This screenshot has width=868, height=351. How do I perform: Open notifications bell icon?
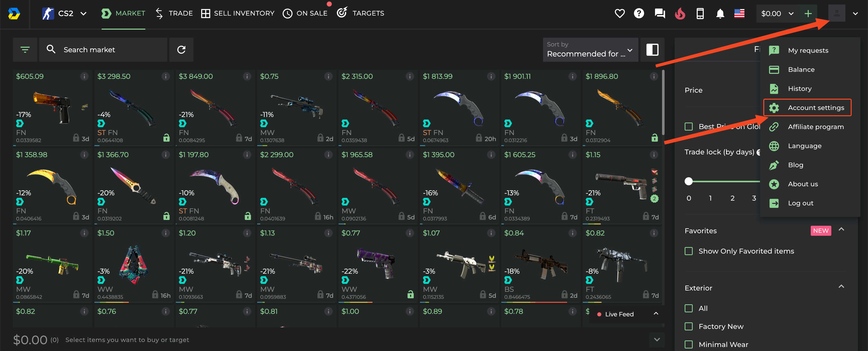coord(720,14)
